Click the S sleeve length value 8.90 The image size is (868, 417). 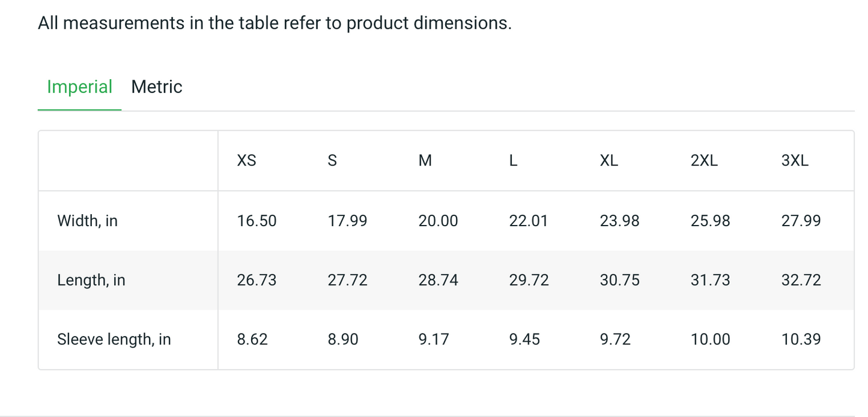[343, 340]
